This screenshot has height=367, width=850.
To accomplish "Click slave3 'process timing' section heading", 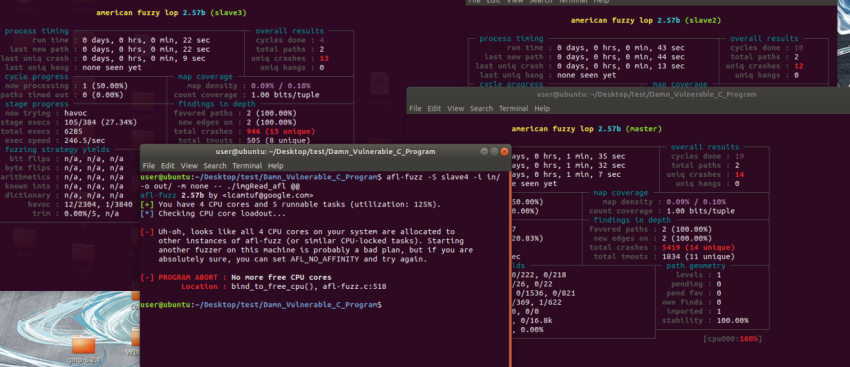I will point(37,31).
